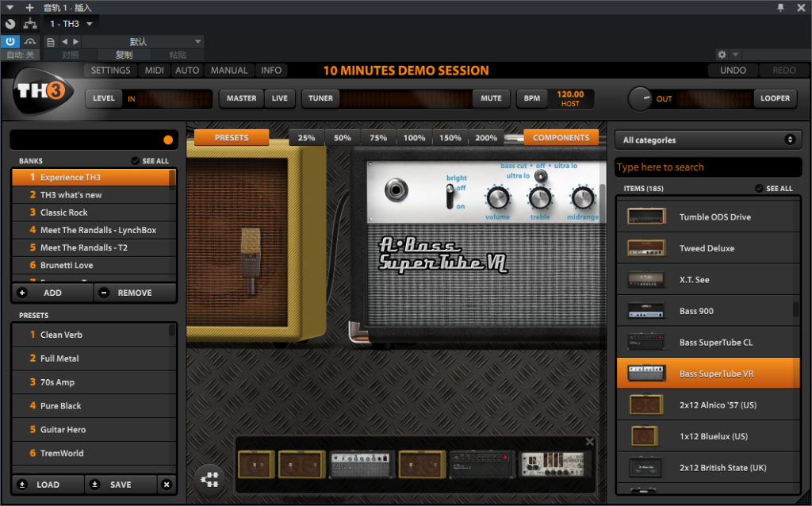This screenshot has height=506, width=812.
Task: Select the Bass SuperTube VR amp icon
Action: coord(646,373)
